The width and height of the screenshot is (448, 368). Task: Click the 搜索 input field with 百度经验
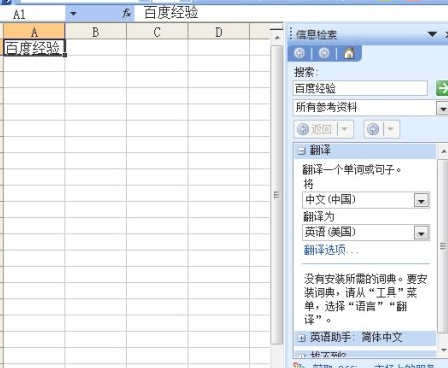360,88
